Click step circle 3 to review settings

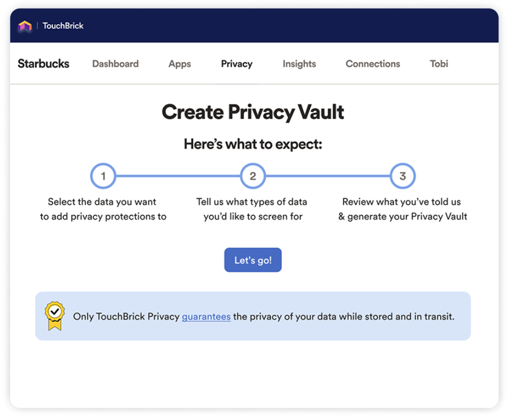pyautogui.click(x=403, y=176)
